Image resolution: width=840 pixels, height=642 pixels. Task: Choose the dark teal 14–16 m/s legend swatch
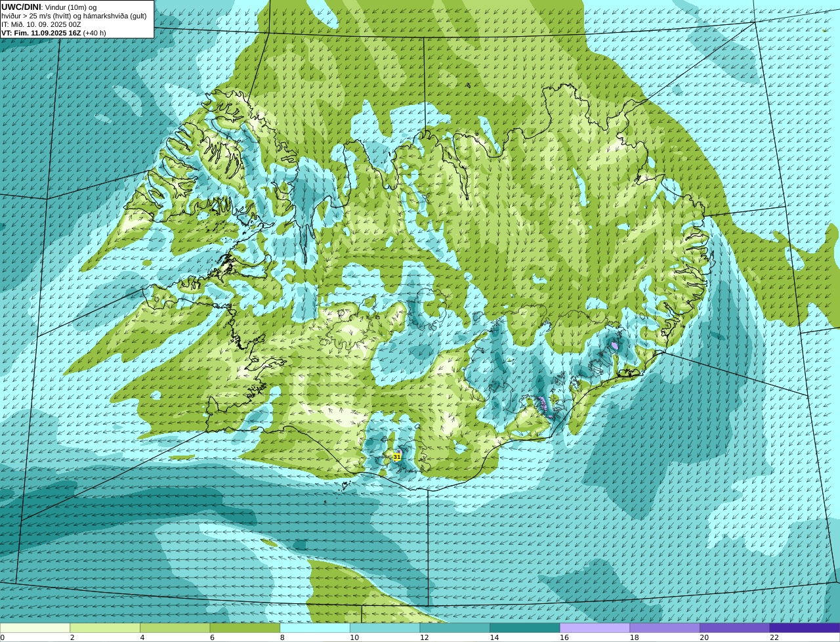pos(525,628)
